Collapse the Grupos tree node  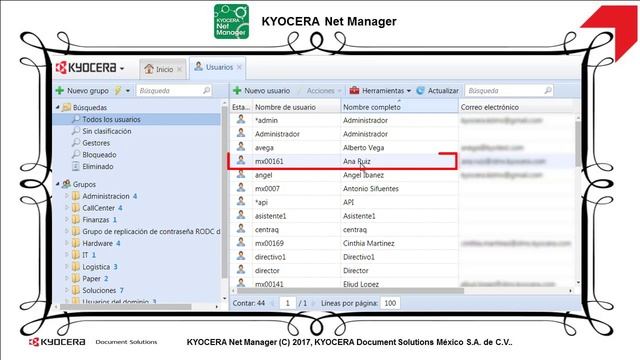click(x=58, y=184)
